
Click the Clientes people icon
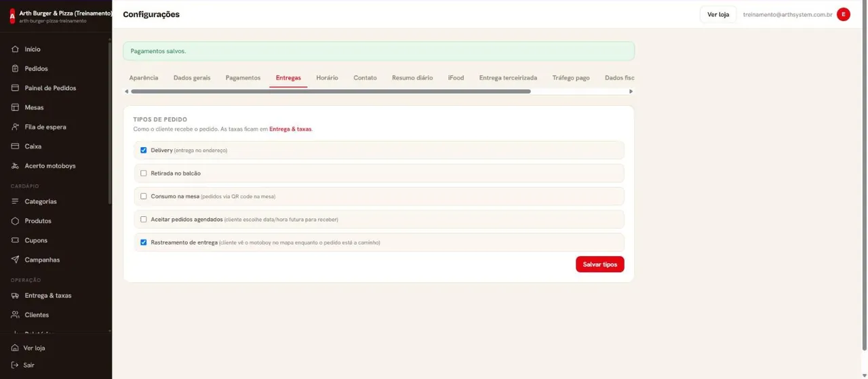[15, 315]
